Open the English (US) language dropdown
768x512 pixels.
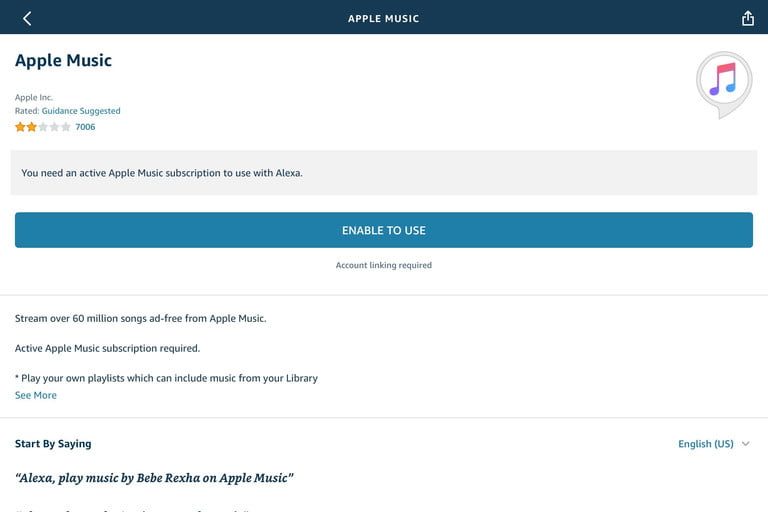[714, 443]
